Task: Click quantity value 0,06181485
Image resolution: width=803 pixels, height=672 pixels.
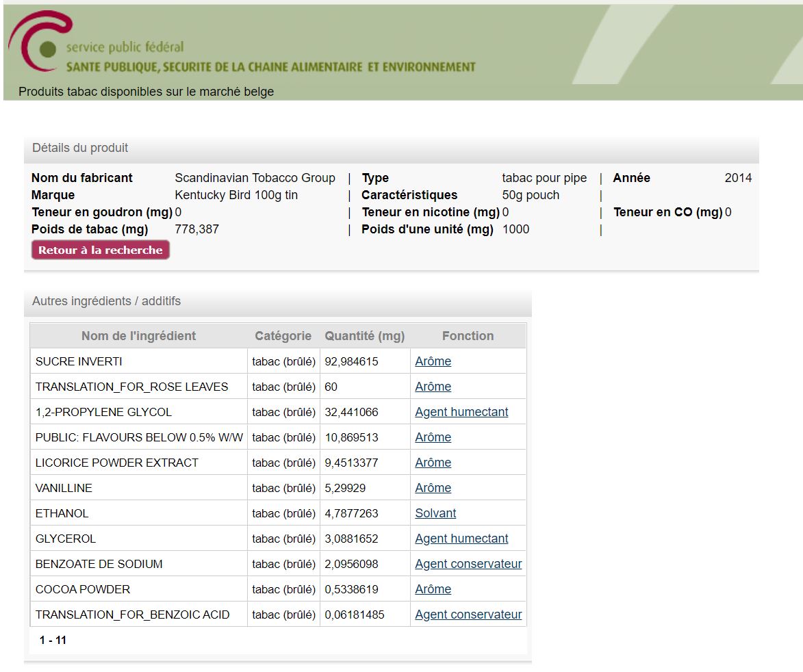Action: coord(355,615)
